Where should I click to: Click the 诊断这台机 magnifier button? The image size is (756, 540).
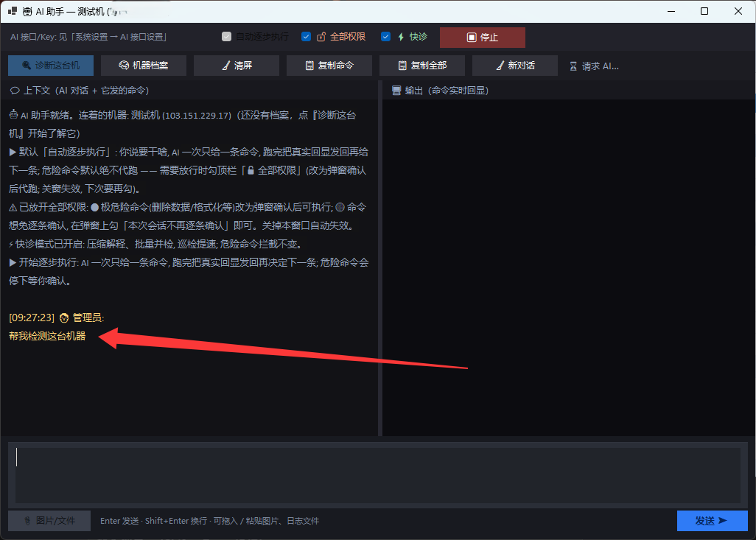tap(51, 66)
